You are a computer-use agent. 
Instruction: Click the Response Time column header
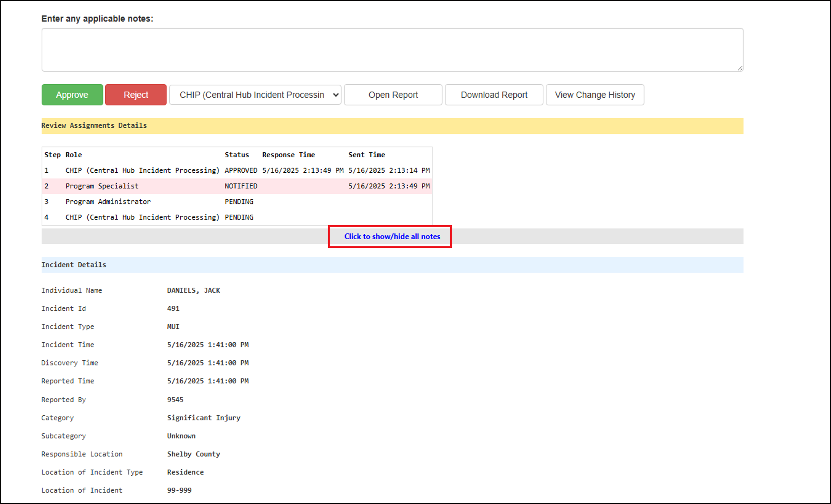coord(289,155)
